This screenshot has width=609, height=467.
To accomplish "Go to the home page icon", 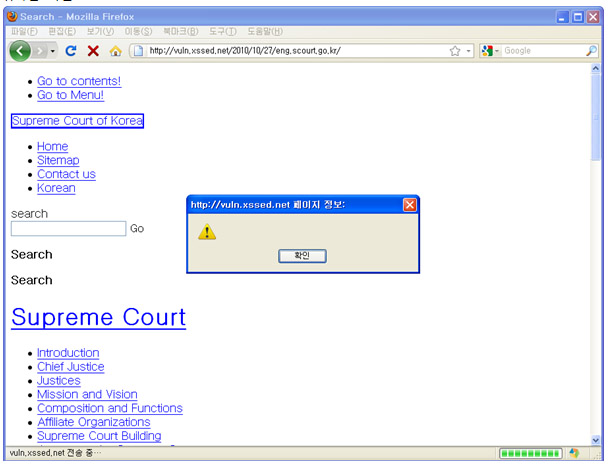I will (115, 51).
